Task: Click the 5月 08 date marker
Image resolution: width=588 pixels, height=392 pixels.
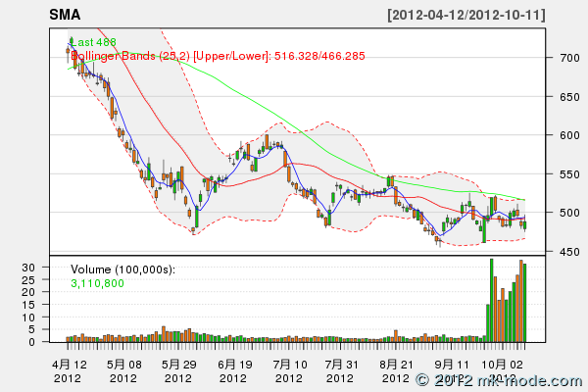Action: tap(122, 364)
